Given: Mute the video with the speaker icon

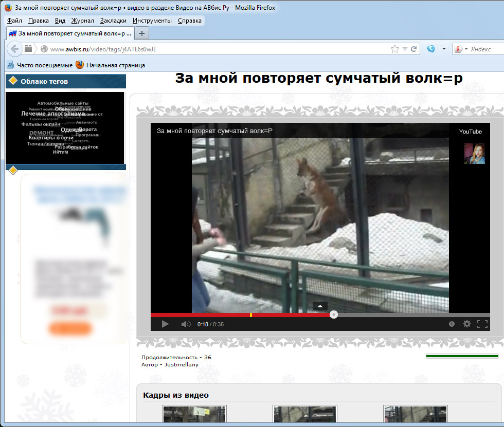Looking at the screenshot, I should (186, 324).
